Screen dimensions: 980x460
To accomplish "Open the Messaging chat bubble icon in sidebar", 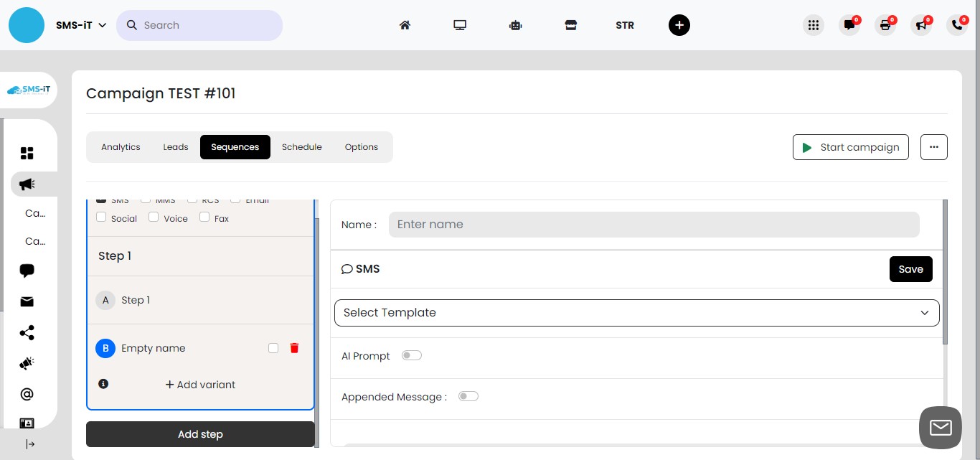I will coord(27,271).
